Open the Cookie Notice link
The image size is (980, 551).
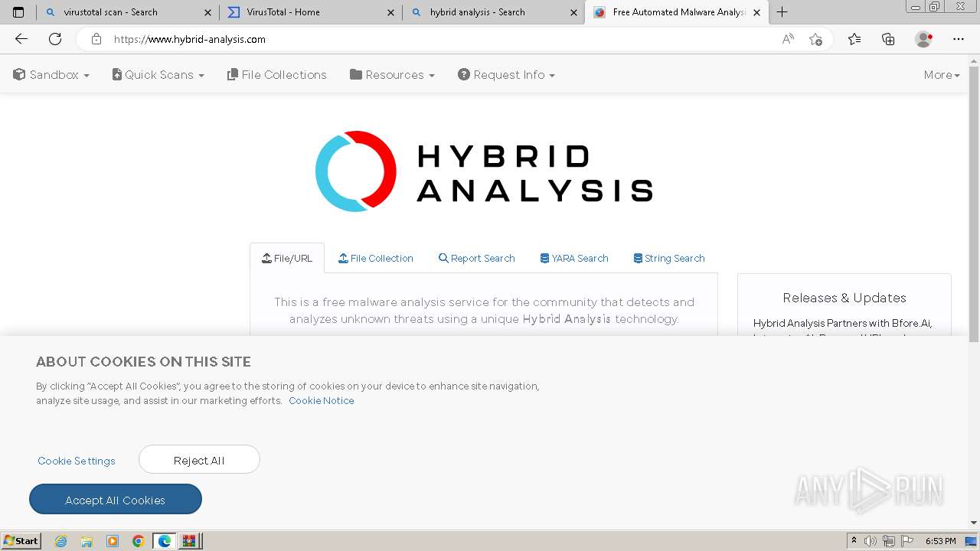coord(322,401)
